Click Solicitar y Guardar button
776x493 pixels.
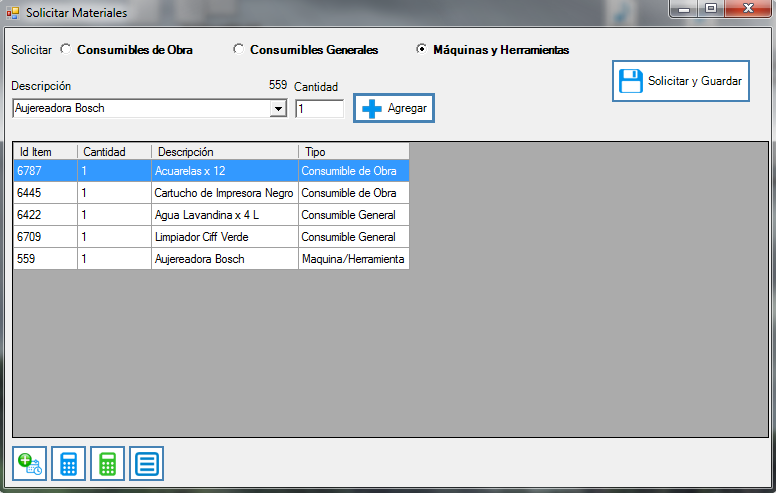680,81
